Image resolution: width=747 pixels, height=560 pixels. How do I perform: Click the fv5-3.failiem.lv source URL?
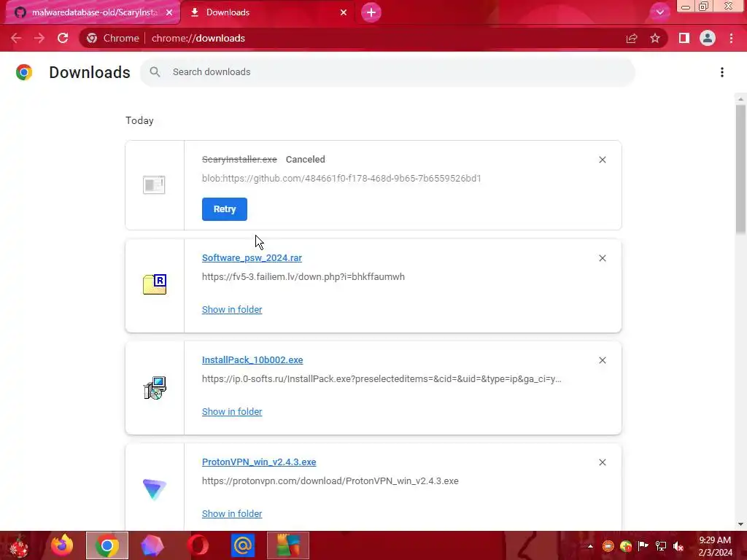[x=303, y=276]
